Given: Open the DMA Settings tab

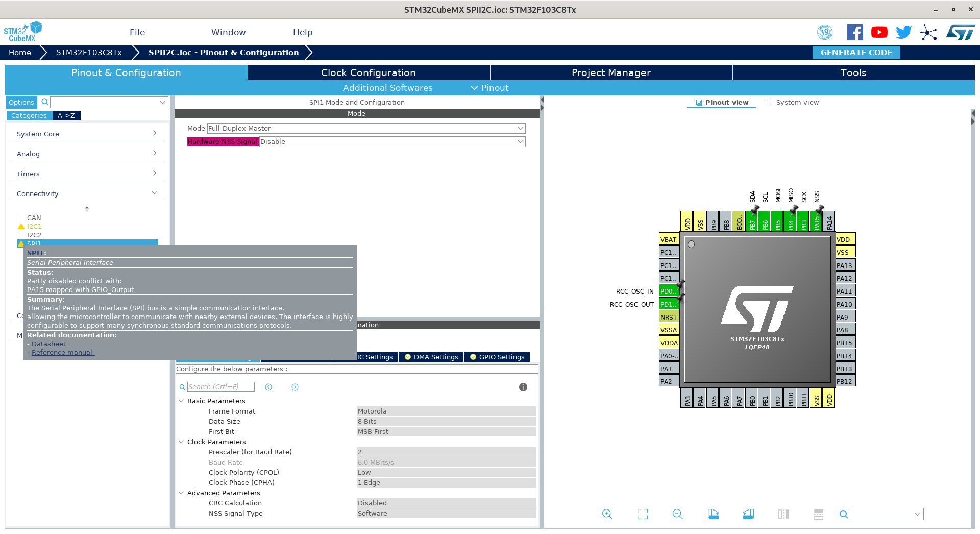Looking at the screenshot, I should [x=431, y=357].
